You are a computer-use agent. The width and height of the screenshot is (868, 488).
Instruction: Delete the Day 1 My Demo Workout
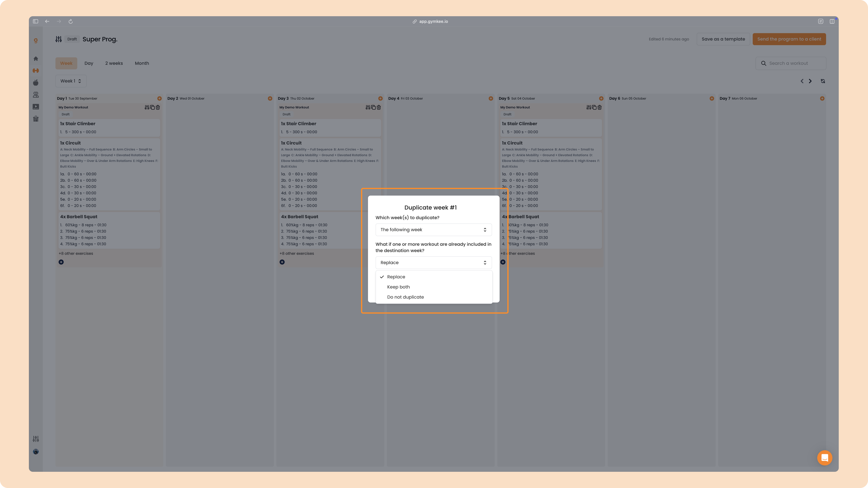coord(158,107)
